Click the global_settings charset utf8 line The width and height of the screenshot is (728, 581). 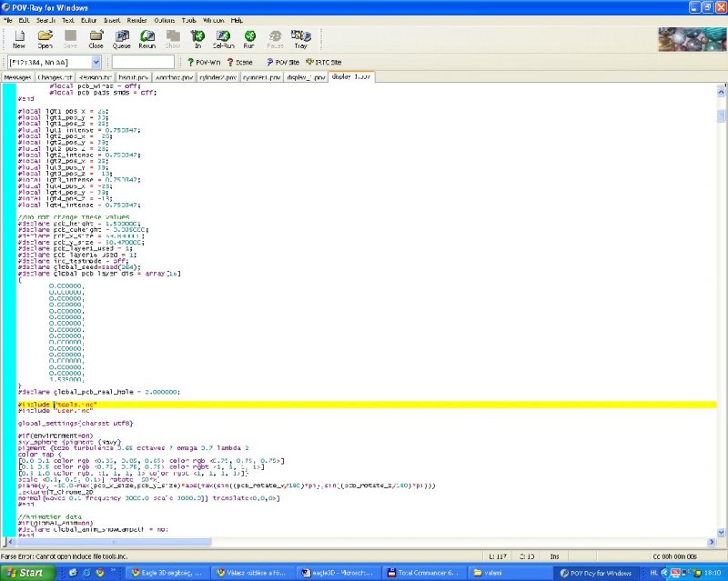click(x=76, y=423)
